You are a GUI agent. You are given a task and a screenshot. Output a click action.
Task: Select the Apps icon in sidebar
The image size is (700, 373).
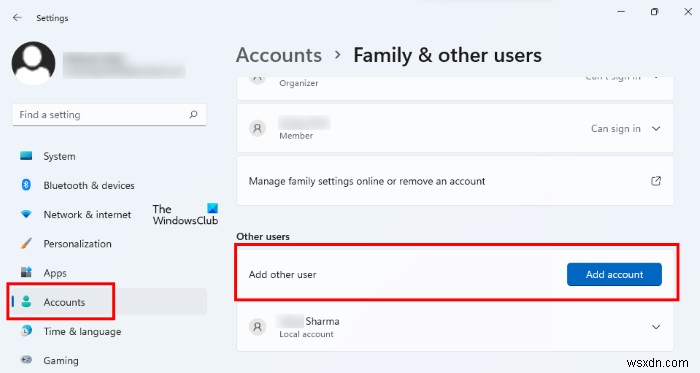pos(26,273)
